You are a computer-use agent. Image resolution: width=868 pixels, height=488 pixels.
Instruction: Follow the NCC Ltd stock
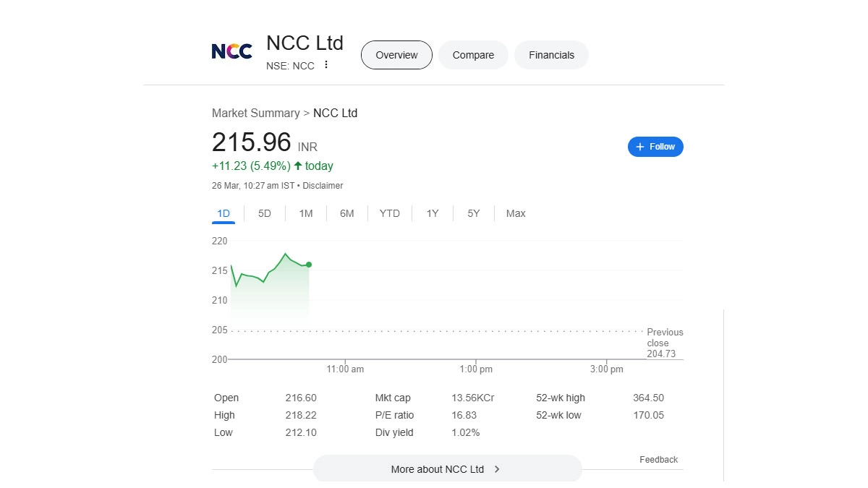point(655,147)
